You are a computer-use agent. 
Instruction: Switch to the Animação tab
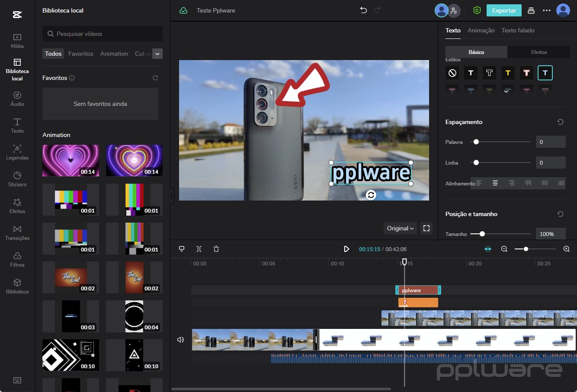(481, 30)
